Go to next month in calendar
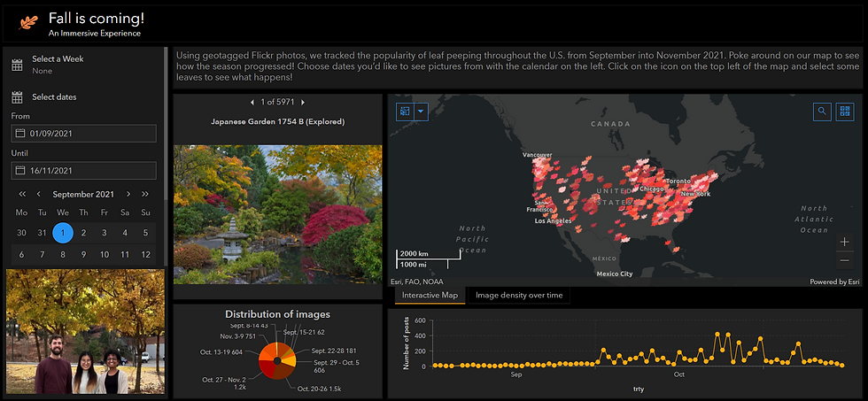Screen dimensions: 868x401 (x=128, y=194)
